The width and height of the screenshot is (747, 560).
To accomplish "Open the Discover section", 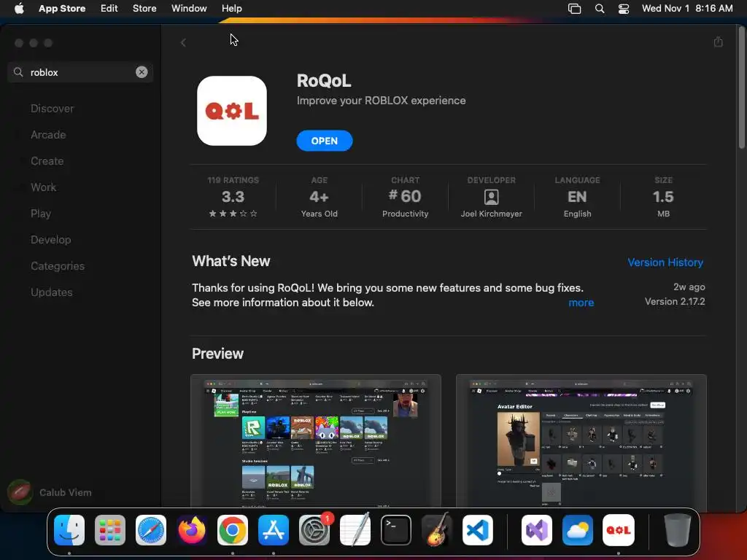I will pyautogui.click(x=53, y=109).
